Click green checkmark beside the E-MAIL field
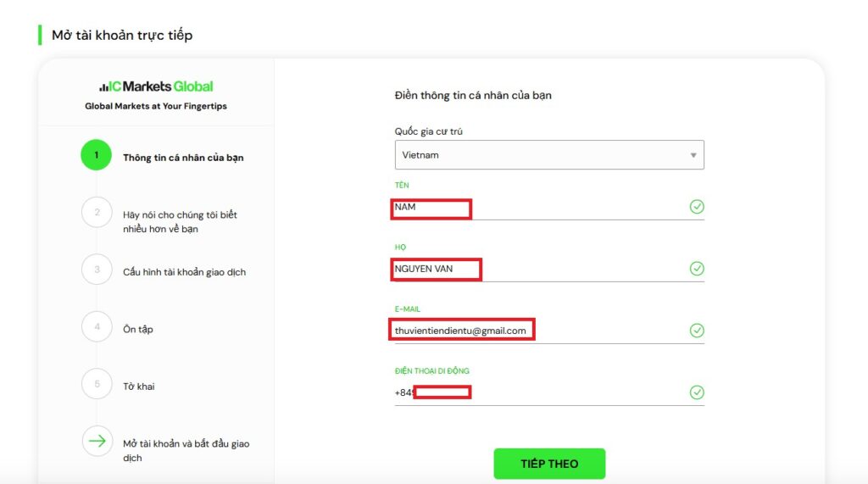Viewport: 868px width, 484px height. (x=697, y=331)
